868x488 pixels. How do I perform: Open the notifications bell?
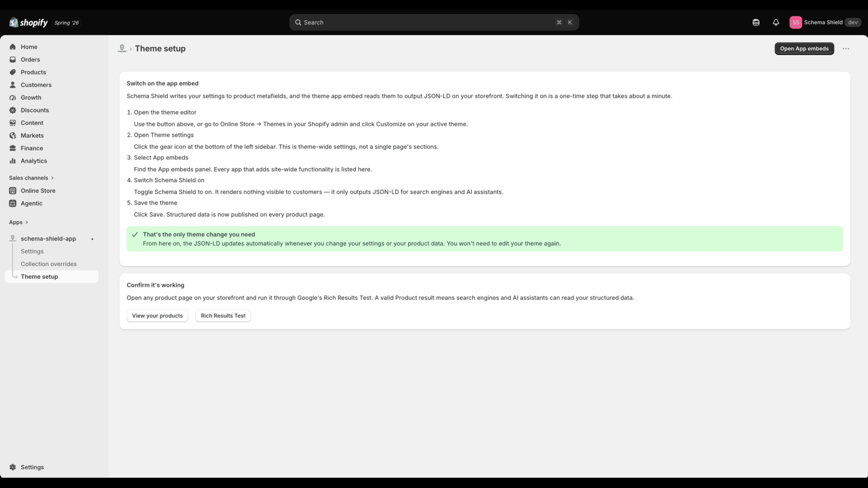(776, 23)
